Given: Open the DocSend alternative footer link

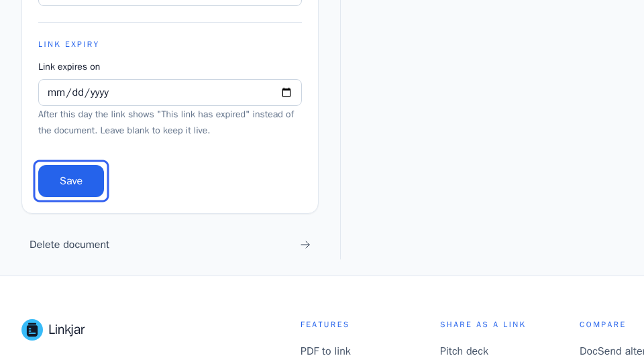Looking at the screenshot, I should point(612,351).
